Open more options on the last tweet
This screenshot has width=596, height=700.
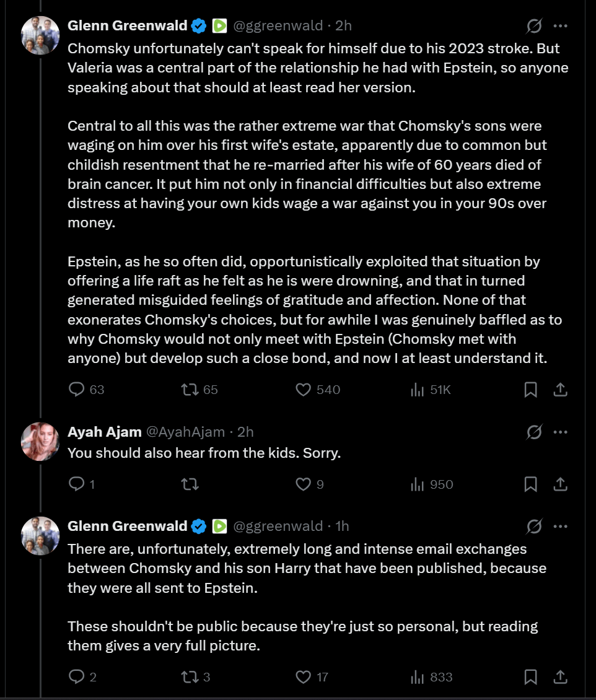coord(561,526)
